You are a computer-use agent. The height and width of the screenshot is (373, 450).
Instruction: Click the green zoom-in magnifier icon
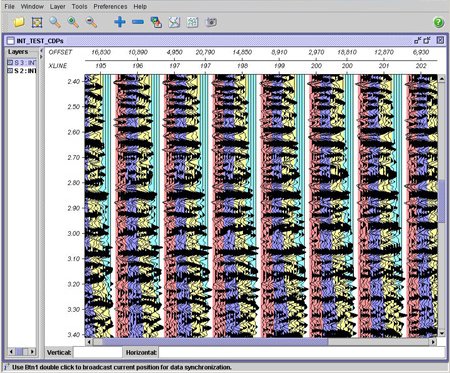coord(73,22)
